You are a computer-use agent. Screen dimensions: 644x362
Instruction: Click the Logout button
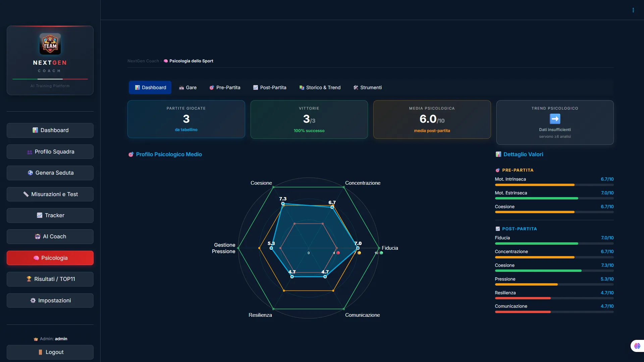[x=50, y=352]
